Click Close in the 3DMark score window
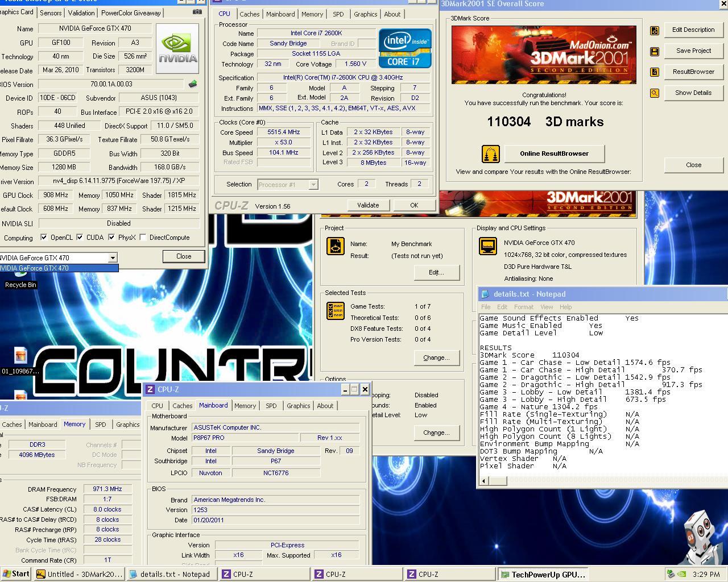The height and width of the screenshot is (582, 728). click(x=693, y=165)
